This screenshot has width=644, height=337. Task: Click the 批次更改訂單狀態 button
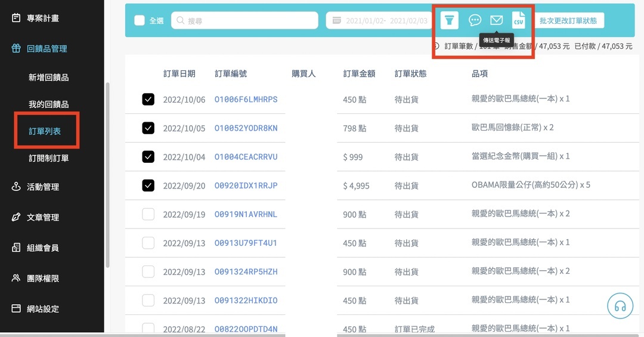coord(568,20)
